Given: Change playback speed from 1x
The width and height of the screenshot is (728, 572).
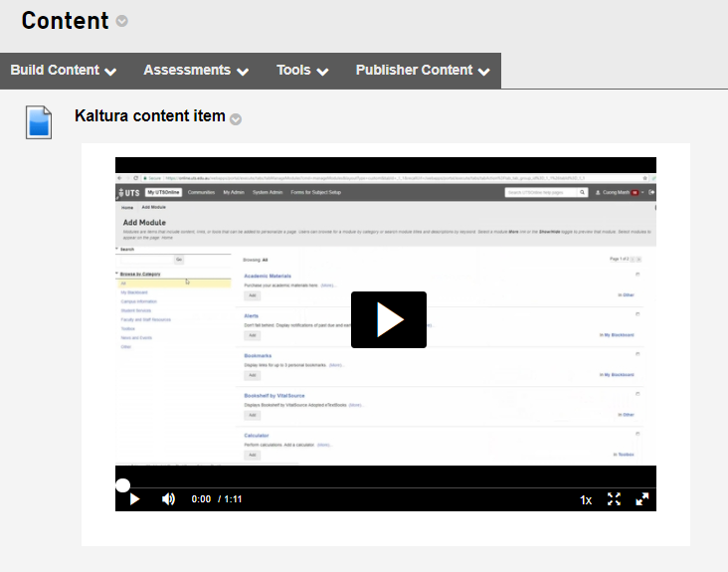Looking at the screenshot, I should click(x=586, y=499).
